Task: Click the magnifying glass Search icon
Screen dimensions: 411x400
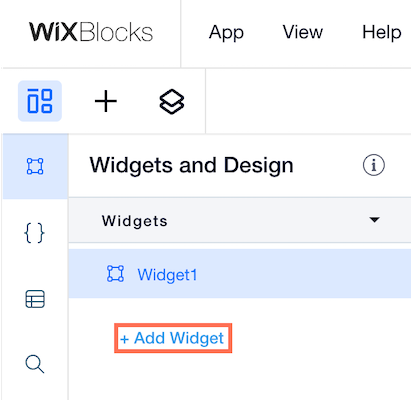Action: click(35, 364)
